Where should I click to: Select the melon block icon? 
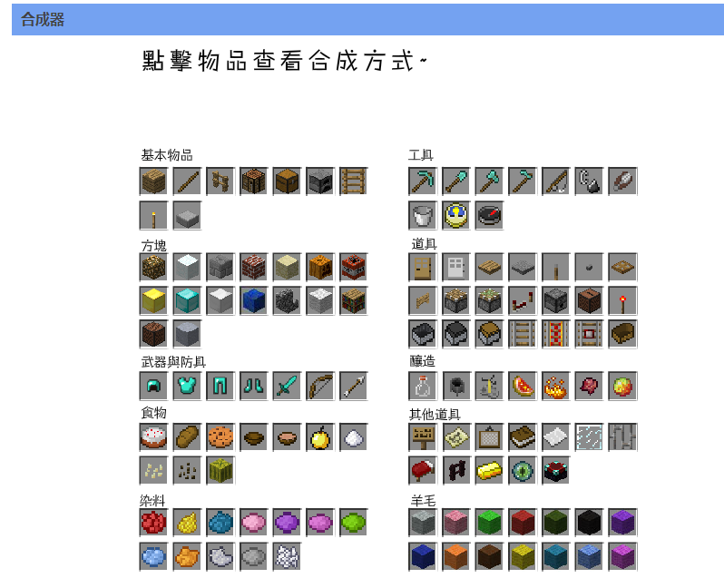(220, 471)
